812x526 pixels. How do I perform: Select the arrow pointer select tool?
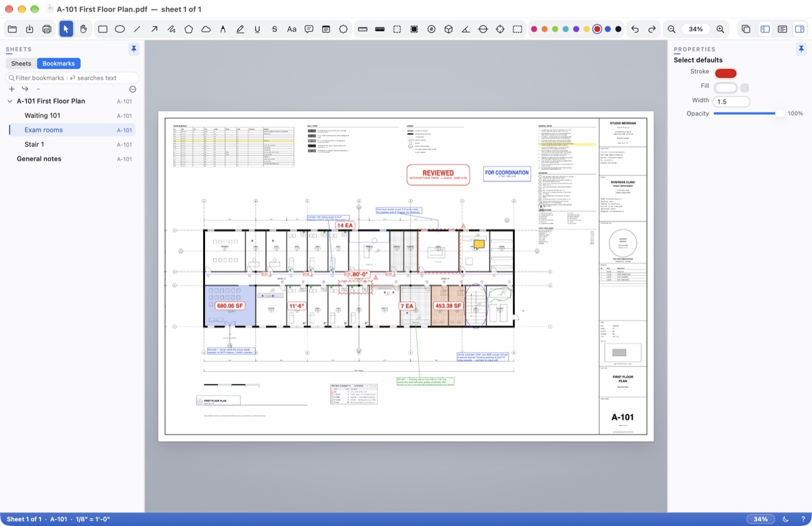(x=66, y=29)
